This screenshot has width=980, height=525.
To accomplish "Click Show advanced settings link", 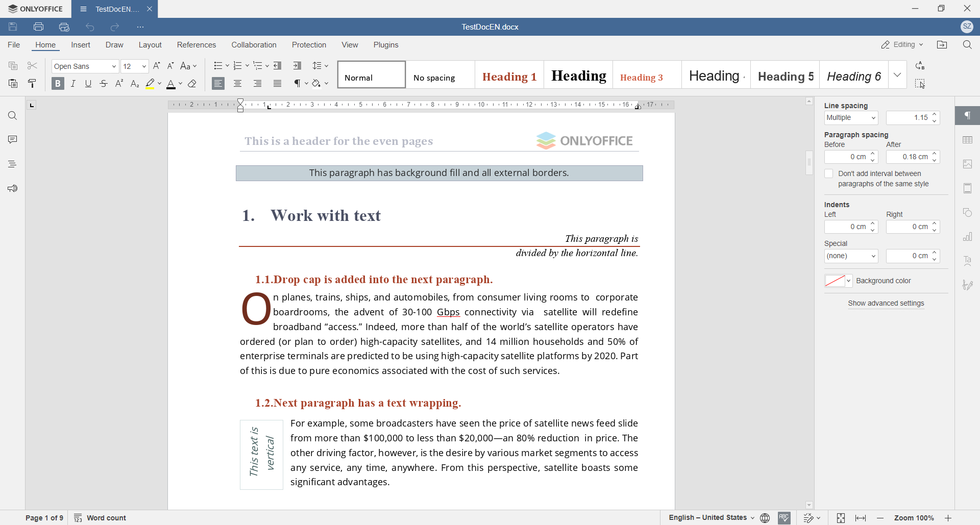I will pos(886,304).
